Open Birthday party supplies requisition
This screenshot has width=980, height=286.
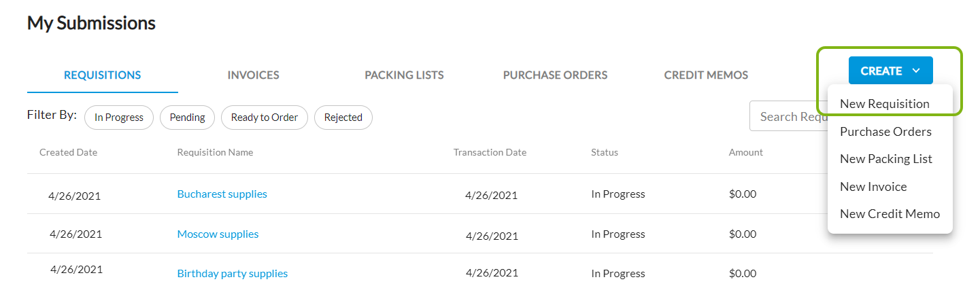click(x=232, y=274)
